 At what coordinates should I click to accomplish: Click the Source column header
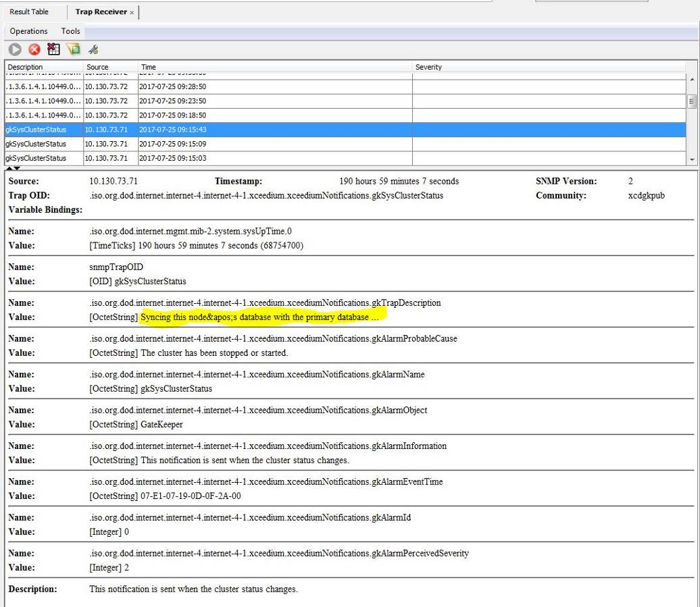pos(97,67)
